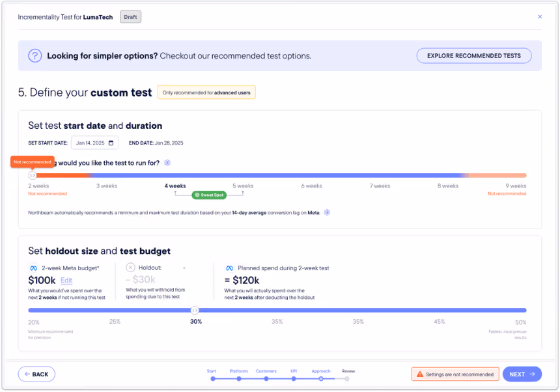The width and height of the screenshot is (560, 392).
Task: Set holdout size to 45%
Action: (440, 322)
